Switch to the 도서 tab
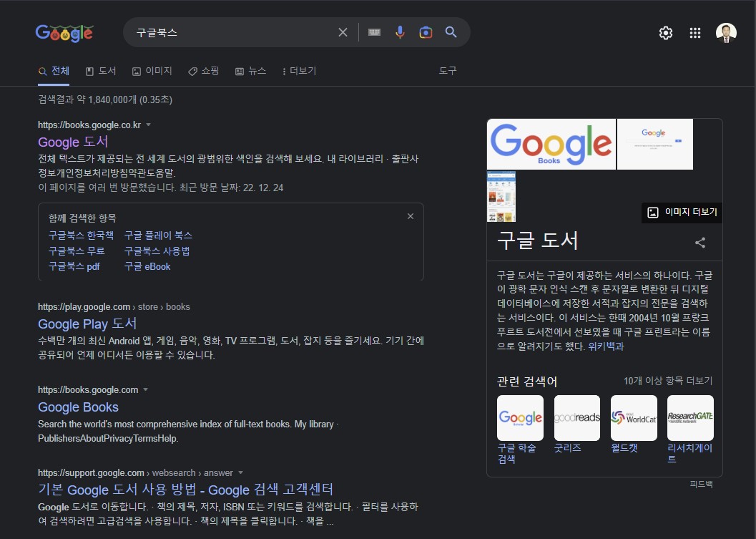 click(x=101, y=71)
